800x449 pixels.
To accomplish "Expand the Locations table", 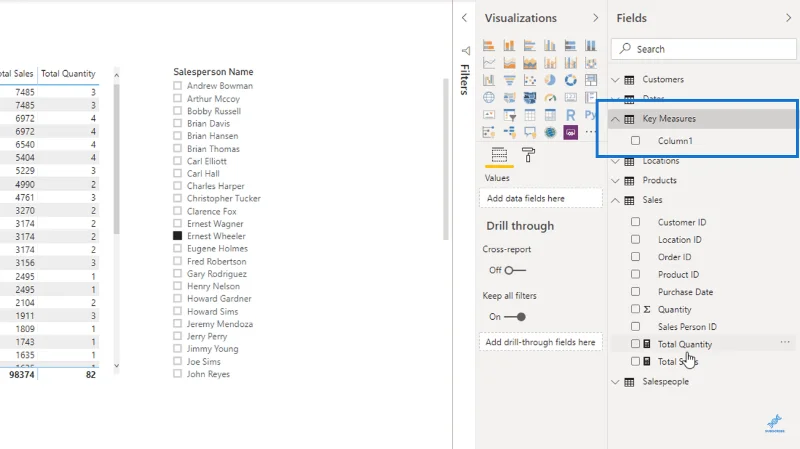I will pyautogui.click(x=615, y=161).
